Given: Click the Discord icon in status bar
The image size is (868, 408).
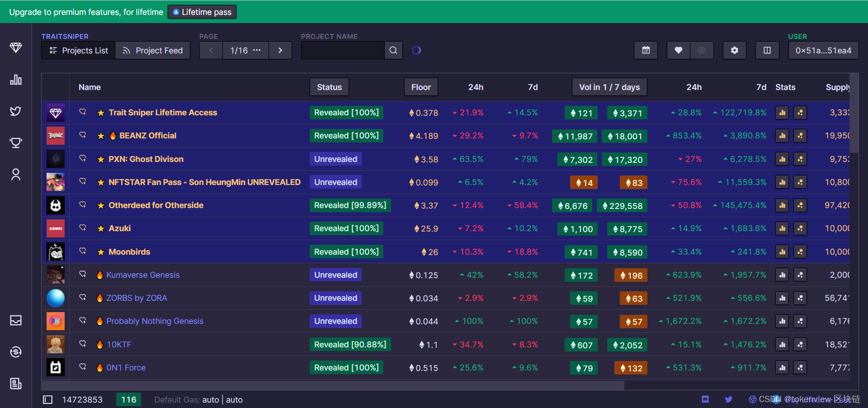Looking at the screenshot, I should 705,399.
